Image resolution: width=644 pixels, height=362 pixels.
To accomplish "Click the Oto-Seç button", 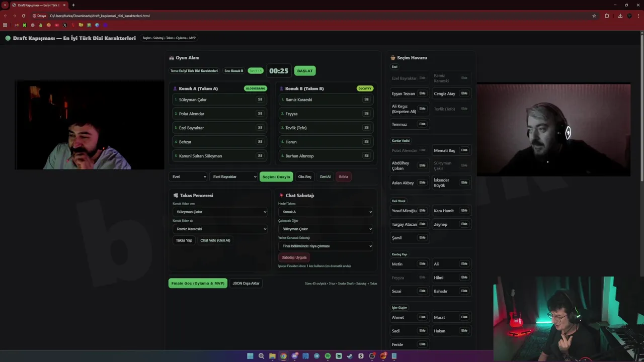I will tap(304, 176).
